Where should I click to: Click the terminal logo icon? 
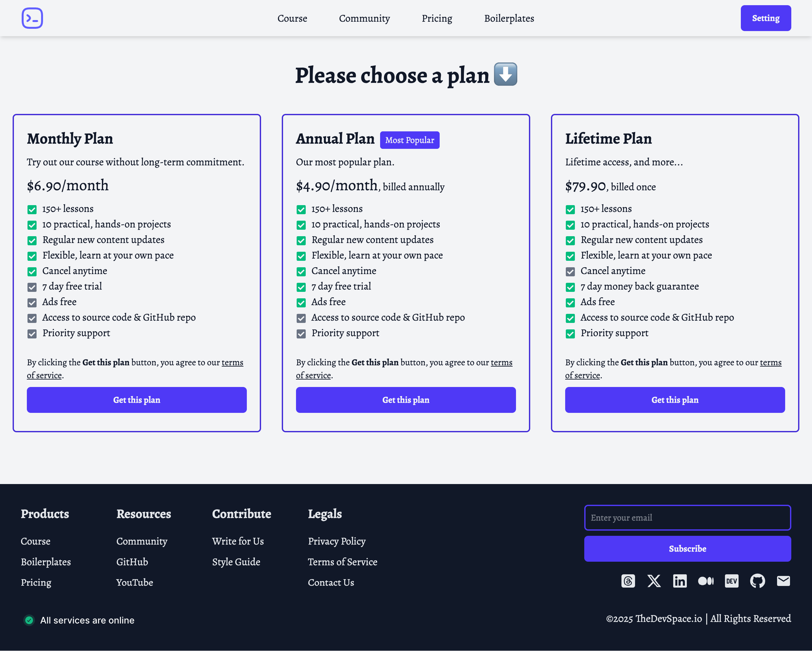(32, 18)
